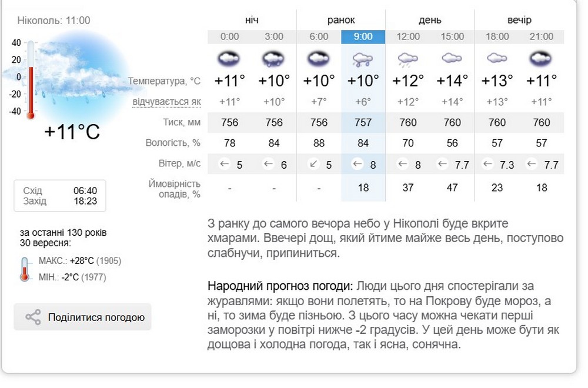Click the 12:00 light rain icon
588x388 pixels.
point(408,58)
